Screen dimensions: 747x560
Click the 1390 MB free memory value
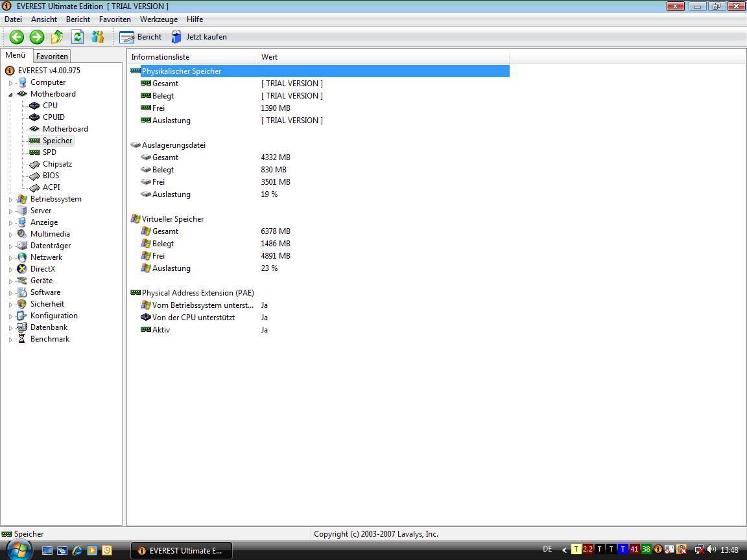tap(276, 108)
